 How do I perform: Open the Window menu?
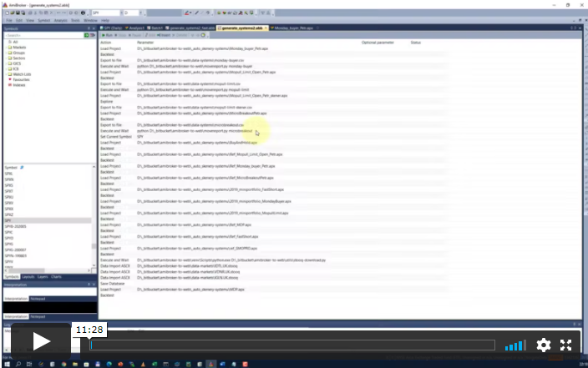90,20
